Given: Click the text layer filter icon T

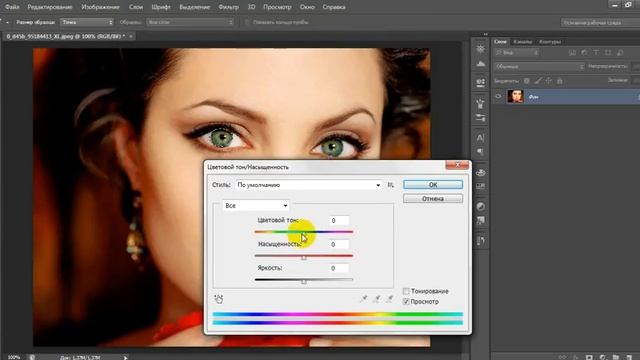Looking at the screenshot, I should tap(596, 53).
